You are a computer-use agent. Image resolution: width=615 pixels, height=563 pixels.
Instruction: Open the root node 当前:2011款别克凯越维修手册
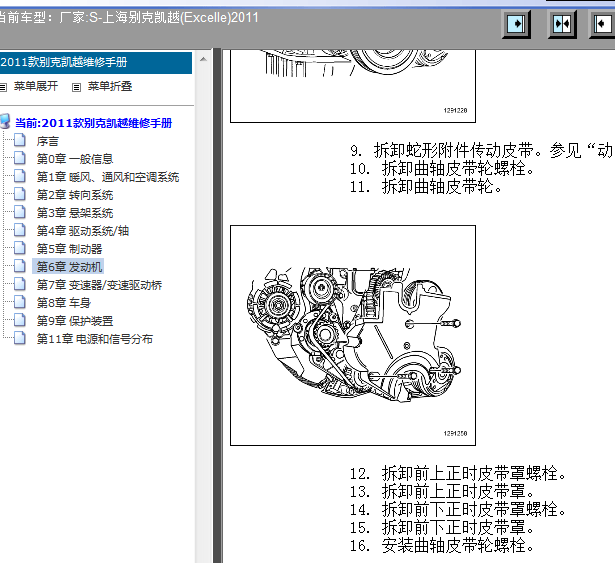point(93,123)
